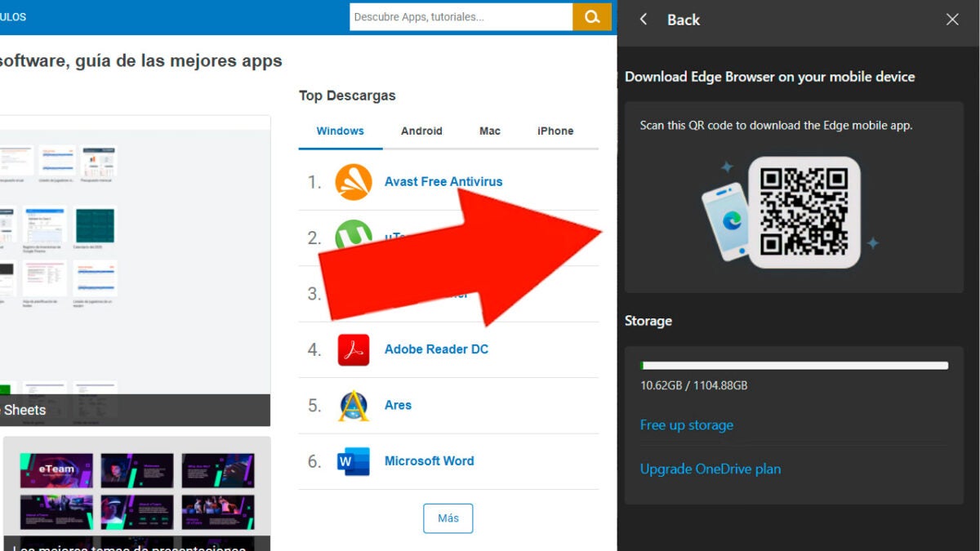Open the Avast Free Antivirus link

tap(443, 182)
